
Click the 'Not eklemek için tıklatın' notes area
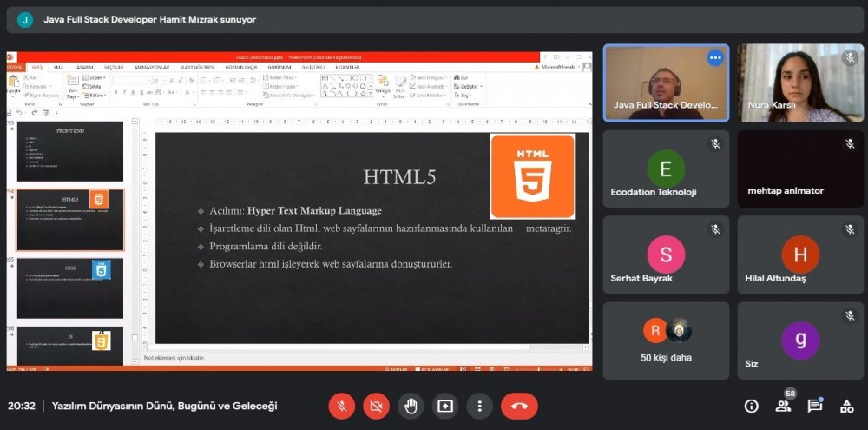tap(174, 357)
